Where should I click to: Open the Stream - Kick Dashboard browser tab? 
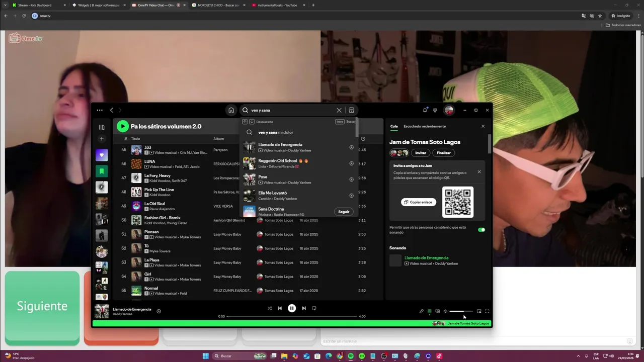pos(39,5)
